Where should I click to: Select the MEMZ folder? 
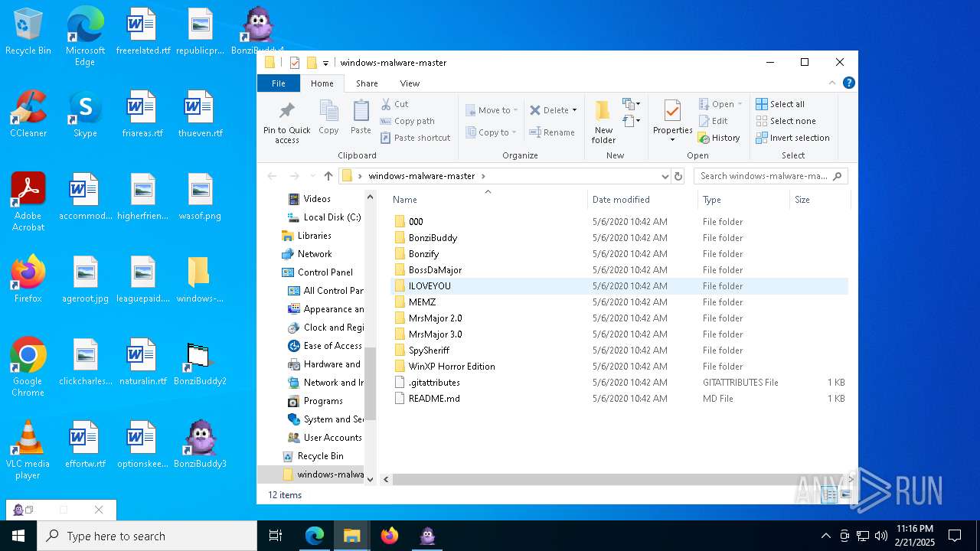(x=422, y=302)
